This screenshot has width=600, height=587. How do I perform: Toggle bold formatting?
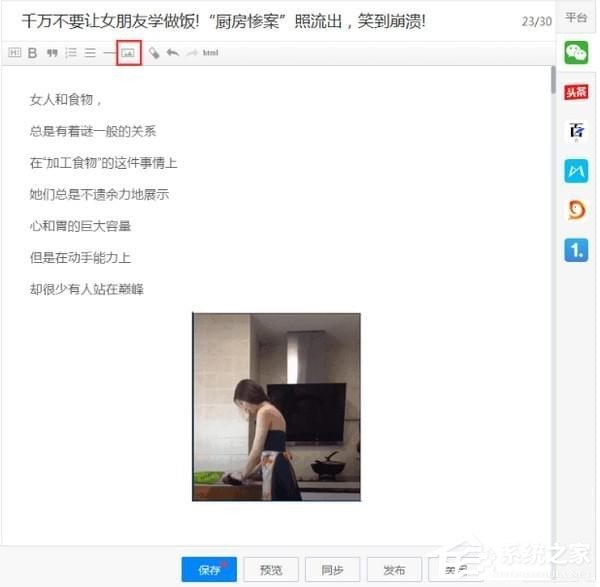[x=33, y=53]
